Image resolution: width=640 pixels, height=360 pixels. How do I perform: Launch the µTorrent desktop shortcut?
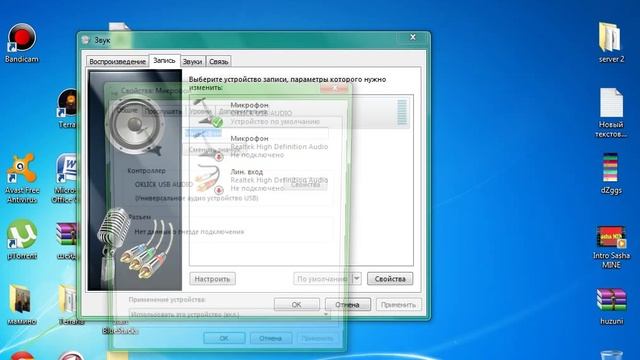[22, 240]
